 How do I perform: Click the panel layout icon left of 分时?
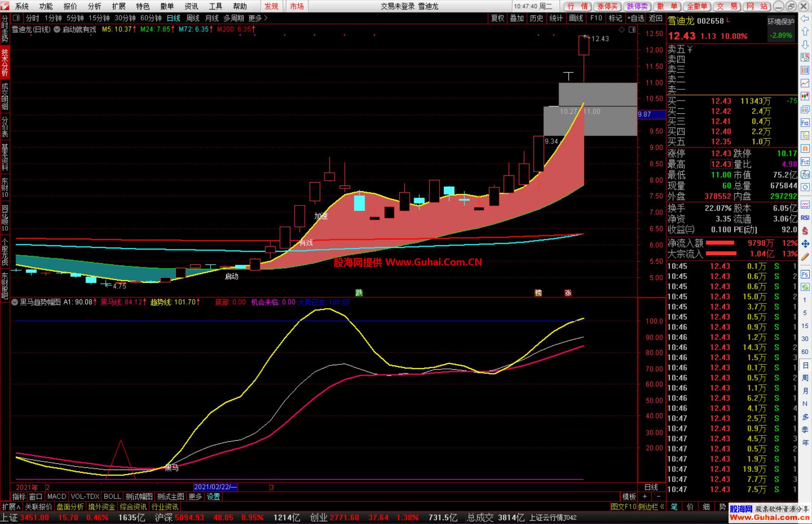tap(16, 18)
